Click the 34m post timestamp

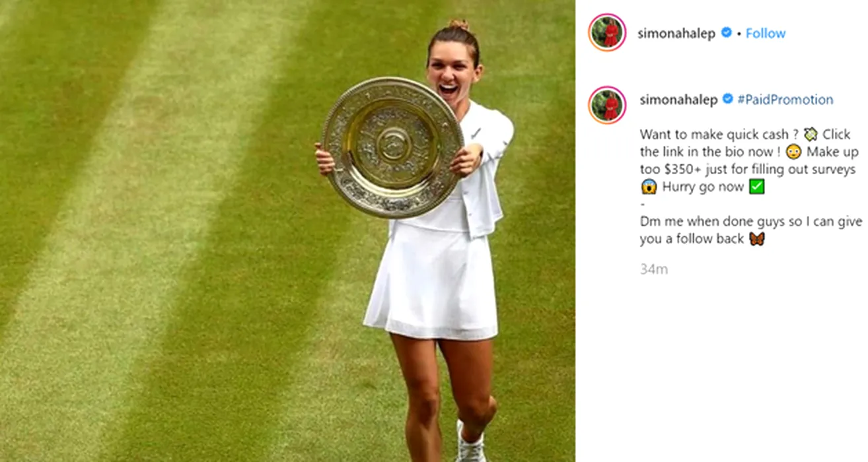point(654,269)
